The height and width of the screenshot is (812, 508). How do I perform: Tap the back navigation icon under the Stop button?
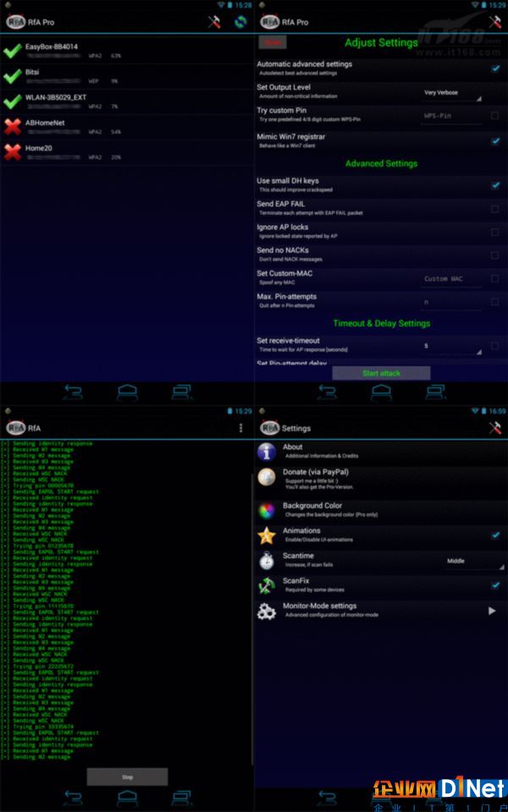click(73, 798)
